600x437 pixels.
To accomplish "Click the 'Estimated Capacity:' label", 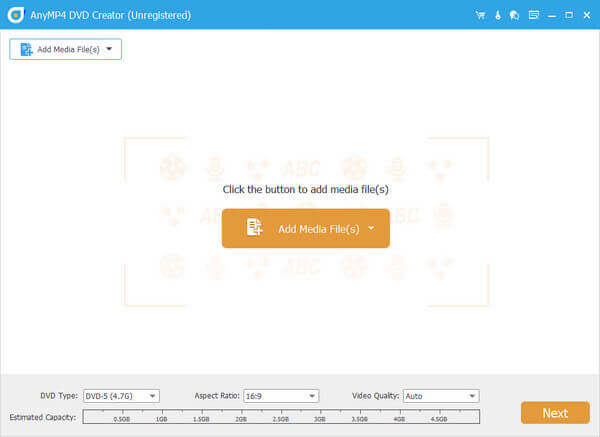I will click(43, 417).
